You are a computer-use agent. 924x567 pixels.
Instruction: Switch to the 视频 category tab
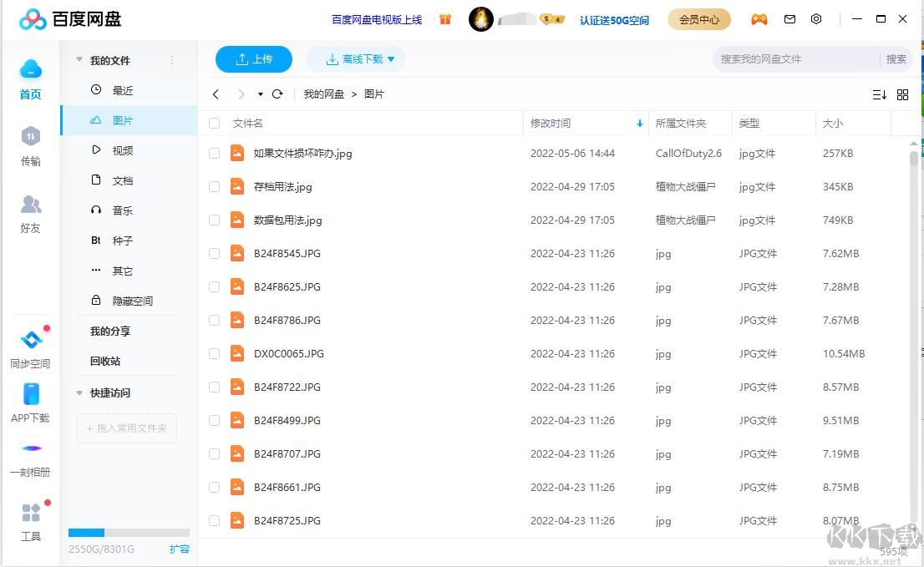pyautogui.click(x=122, y=149)
